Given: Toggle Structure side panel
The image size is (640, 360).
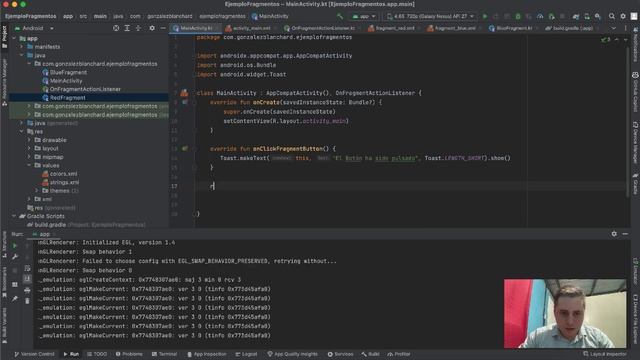Looking at the screenshot, I should point(4,245).
